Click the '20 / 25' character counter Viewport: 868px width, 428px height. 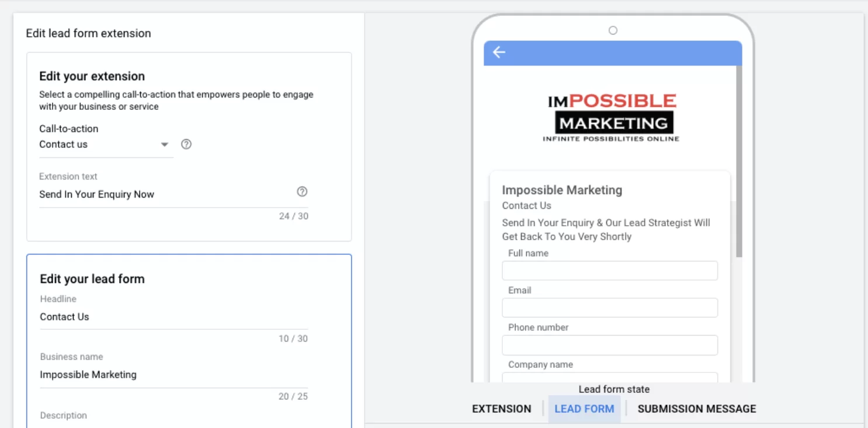[293, 396]
